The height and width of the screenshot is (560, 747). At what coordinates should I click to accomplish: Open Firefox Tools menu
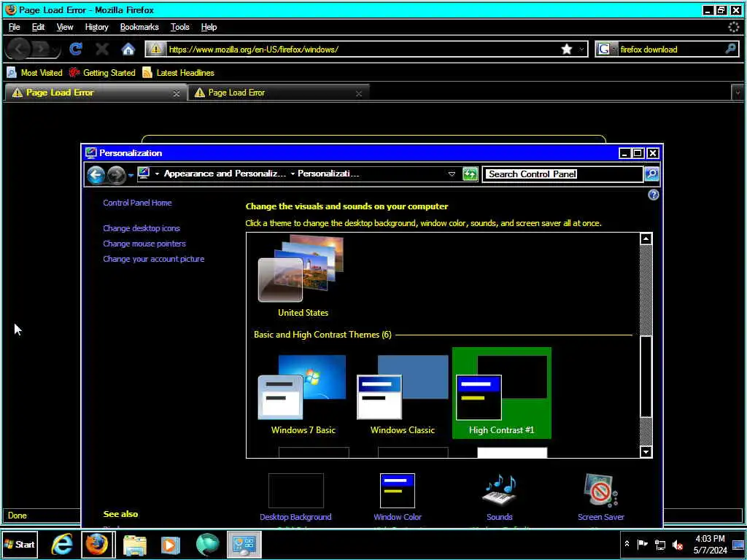pos(180,27)
